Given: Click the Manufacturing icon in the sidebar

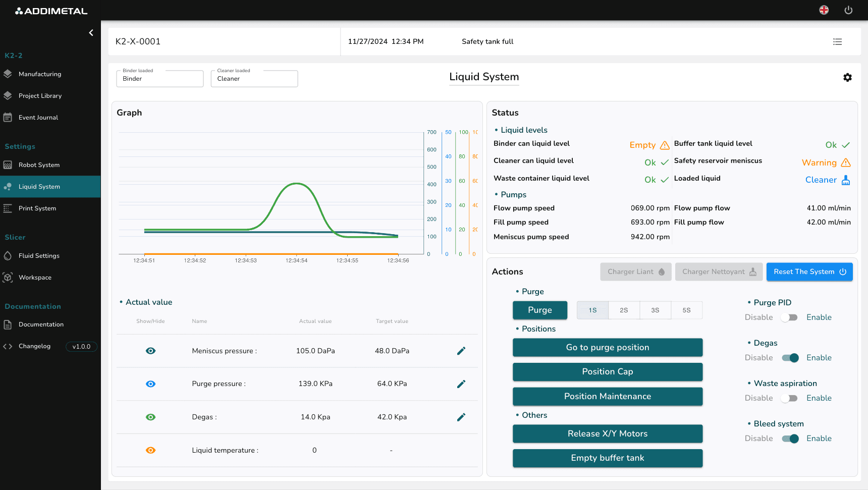Looking at the screenshot, I should pos(8,74).
